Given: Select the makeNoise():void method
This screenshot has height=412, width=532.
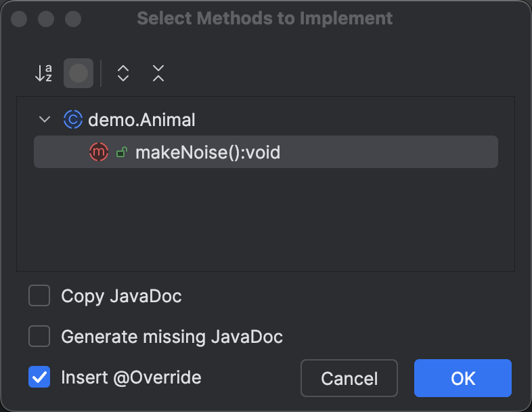Looking at the screenshot, I should coord(208,152).
